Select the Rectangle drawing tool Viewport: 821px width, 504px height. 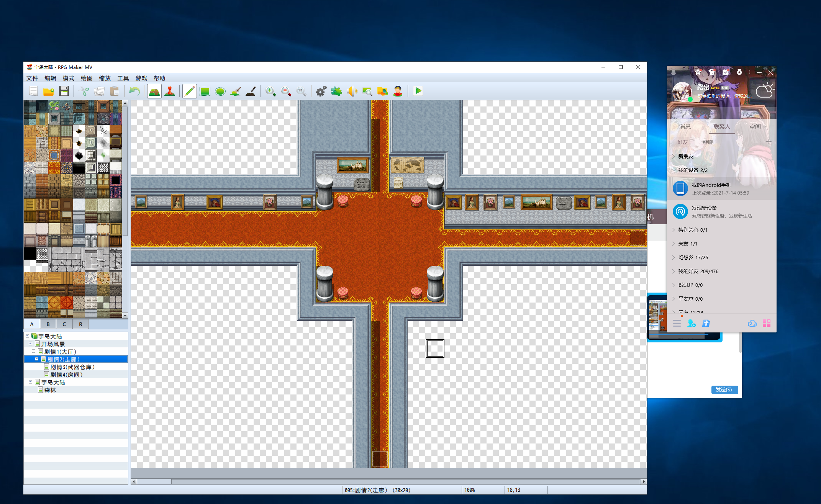[205, 91]
